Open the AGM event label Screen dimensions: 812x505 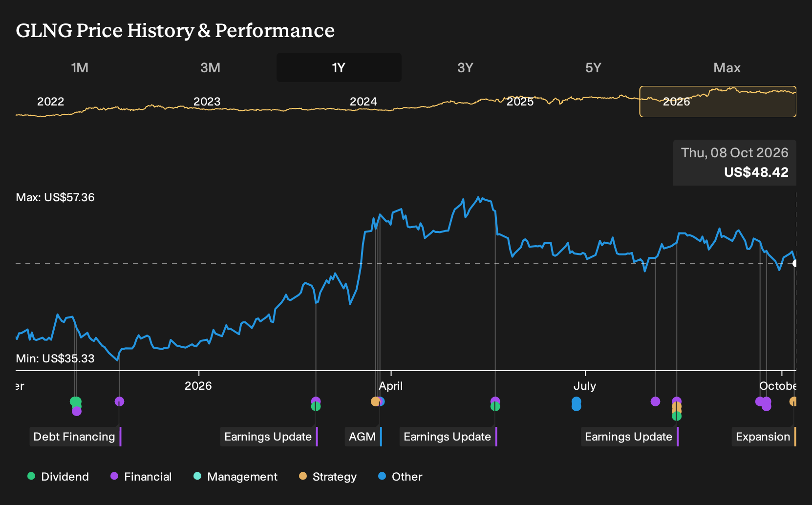tap(362, 437)
